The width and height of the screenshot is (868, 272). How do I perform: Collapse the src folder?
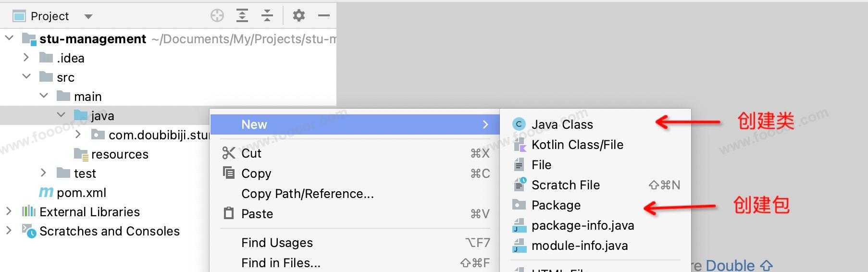[26, 77]
